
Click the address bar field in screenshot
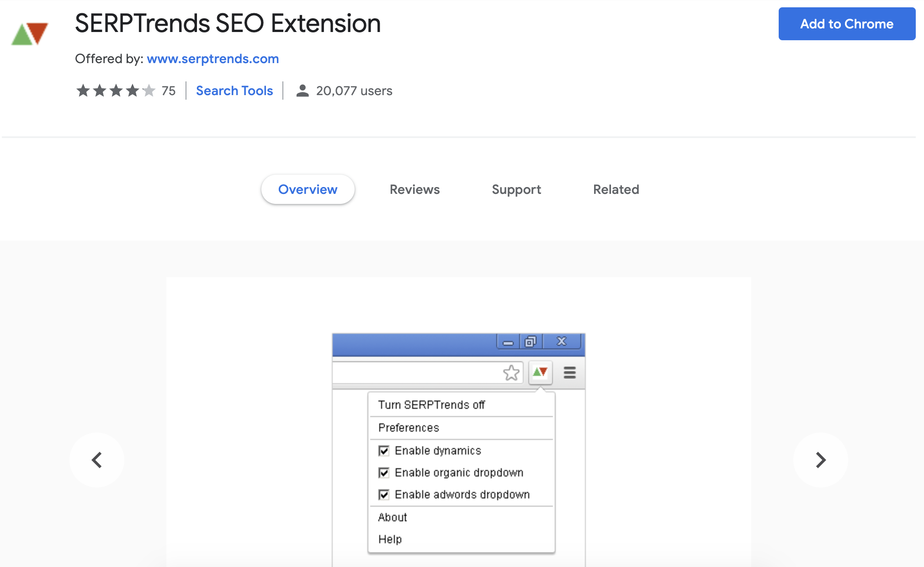pos(416,373)
